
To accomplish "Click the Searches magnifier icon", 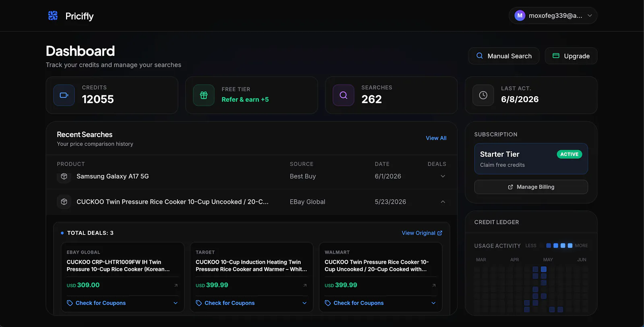I will pos(343,95).
